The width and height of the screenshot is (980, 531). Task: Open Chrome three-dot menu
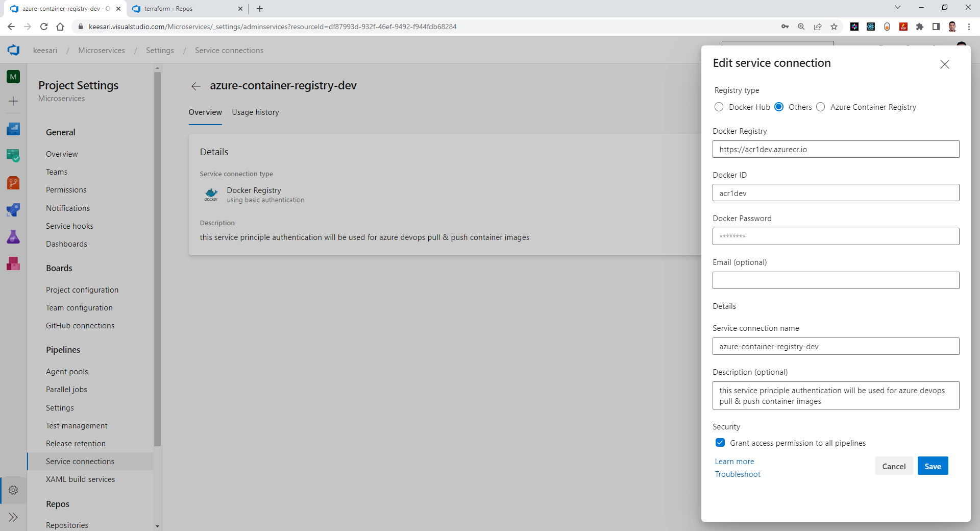click(969, 27)
